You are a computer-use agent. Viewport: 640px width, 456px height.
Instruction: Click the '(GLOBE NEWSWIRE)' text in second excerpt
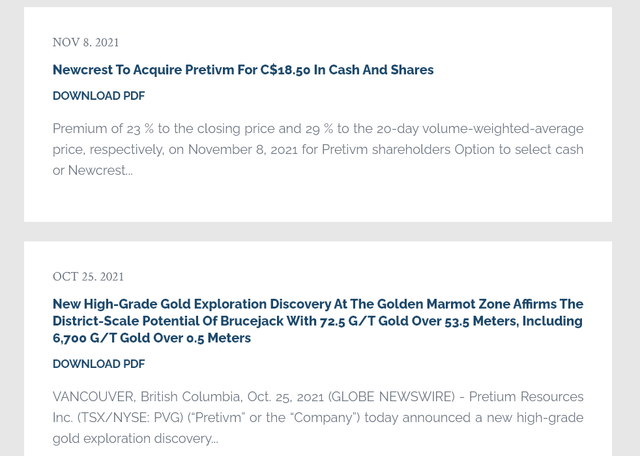click(x=391, y=397)
